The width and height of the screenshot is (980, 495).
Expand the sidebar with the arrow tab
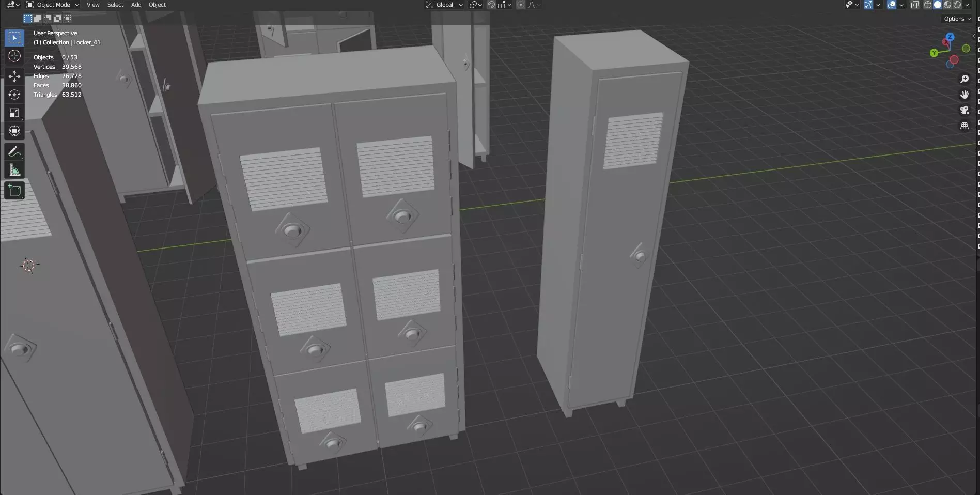pos(973,36)
